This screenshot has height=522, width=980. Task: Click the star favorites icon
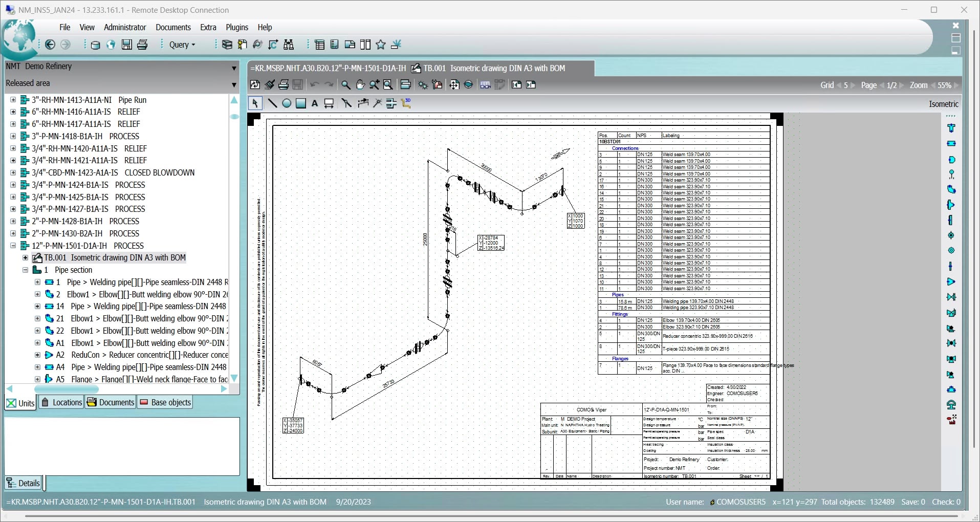(381, 45)
